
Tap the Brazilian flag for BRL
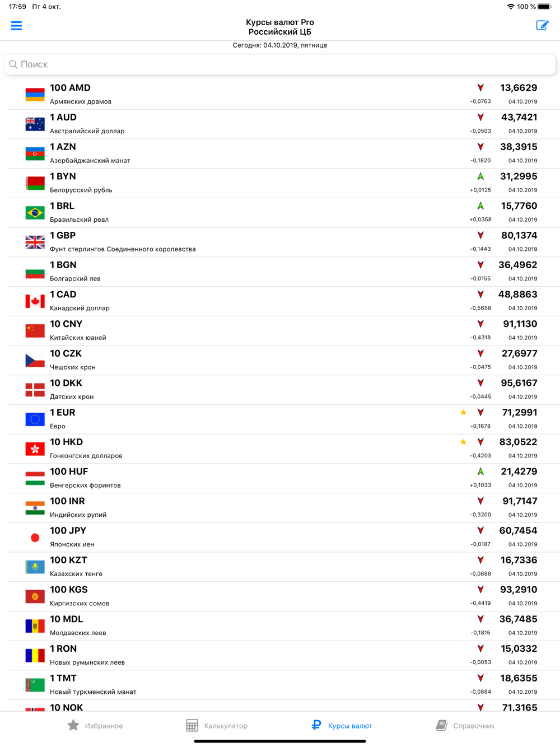35,213
